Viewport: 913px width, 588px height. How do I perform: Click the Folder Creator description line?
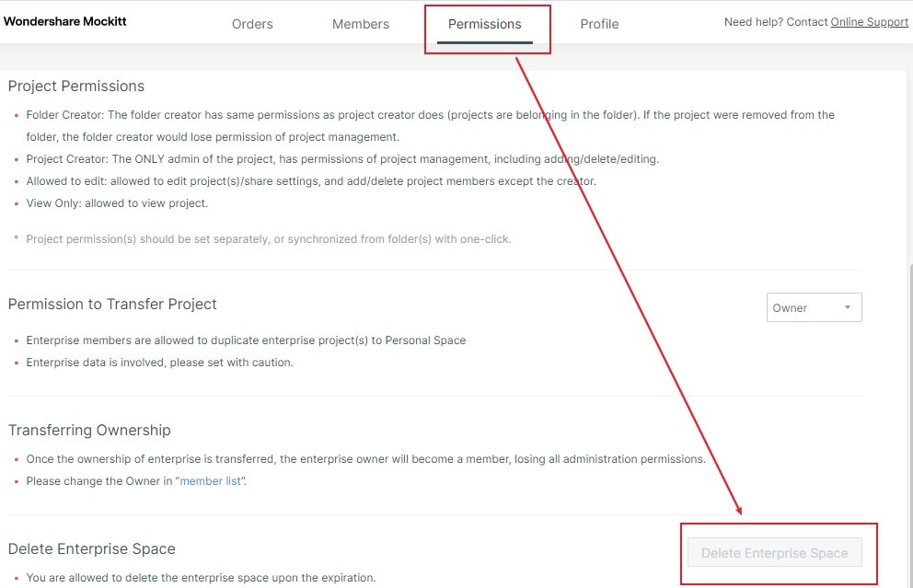(430, 115)
